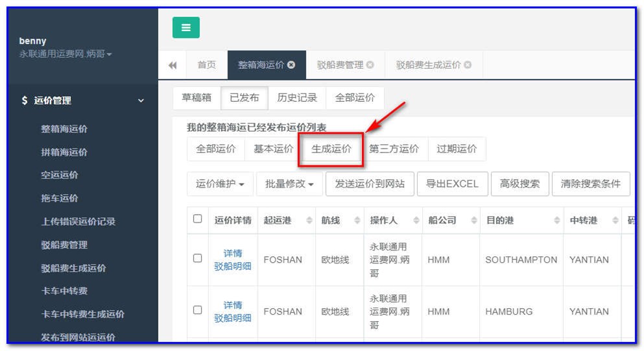Open the 永联通用运费网.炳哥 user dropdown

pos(66,54)
